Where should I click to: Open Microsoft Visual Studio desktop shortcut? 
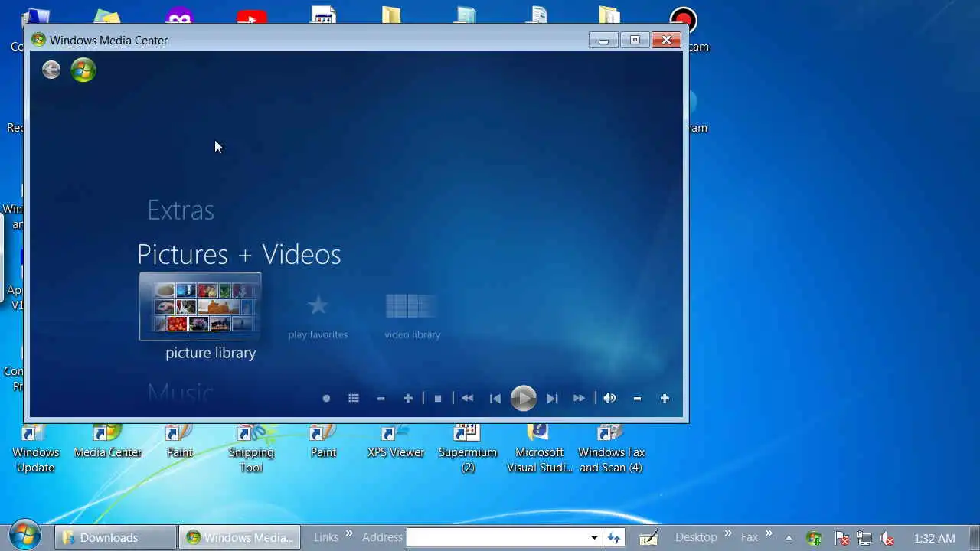(540, 449)
